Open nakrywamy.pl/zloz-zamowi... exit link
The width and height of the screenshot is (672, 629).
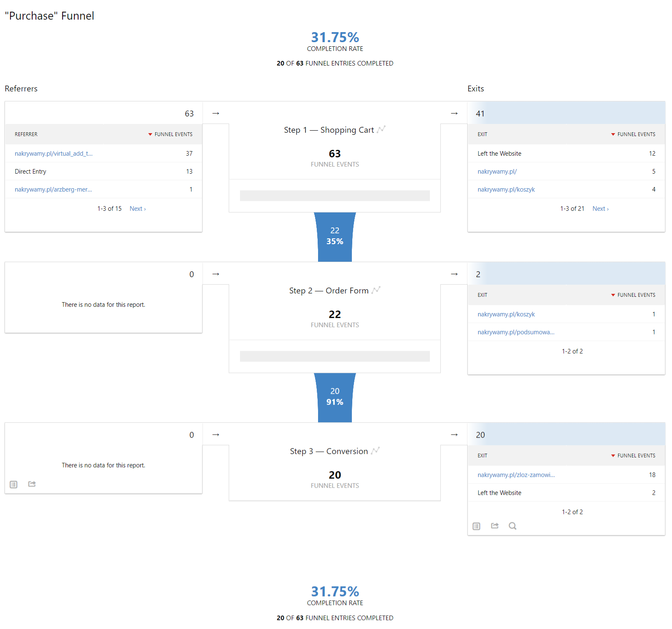pos(516,475)
